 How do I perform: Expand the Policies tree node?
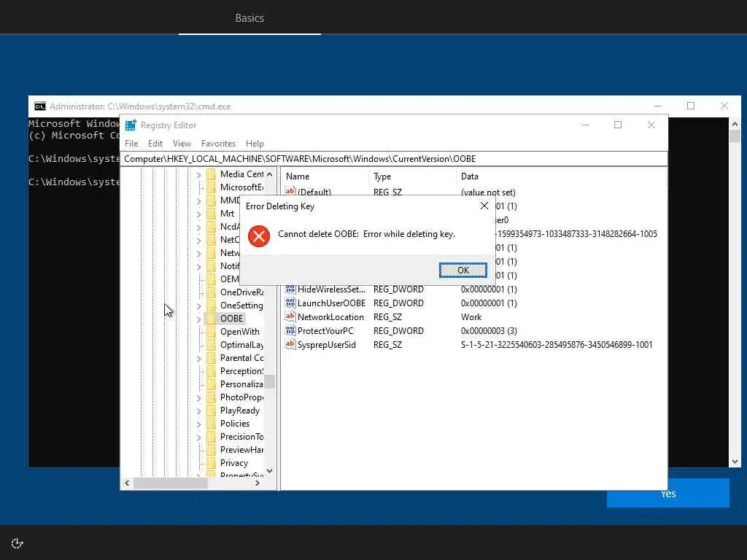[198, 424]
